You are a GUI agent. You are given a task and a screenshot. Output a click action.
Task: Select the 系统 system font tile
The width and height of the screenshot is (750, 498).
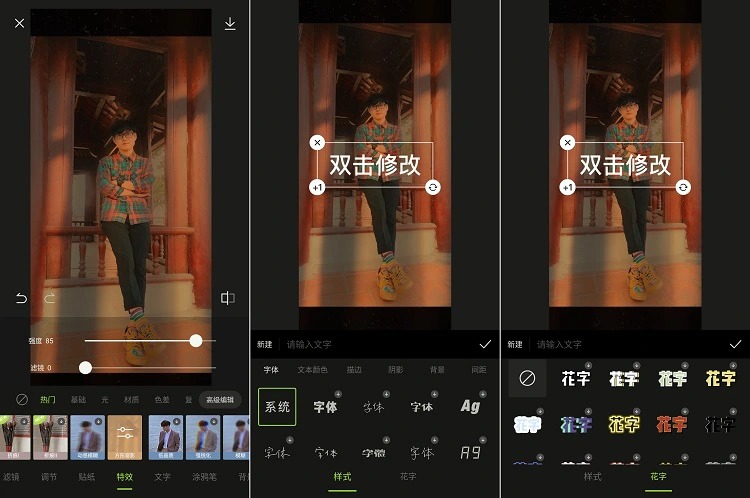point(277,407)
